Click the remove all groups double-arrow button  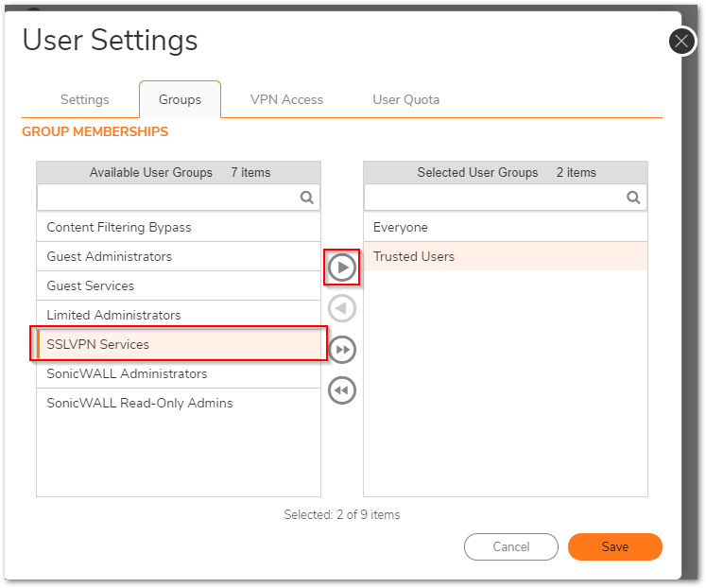(x=342, y=389)
